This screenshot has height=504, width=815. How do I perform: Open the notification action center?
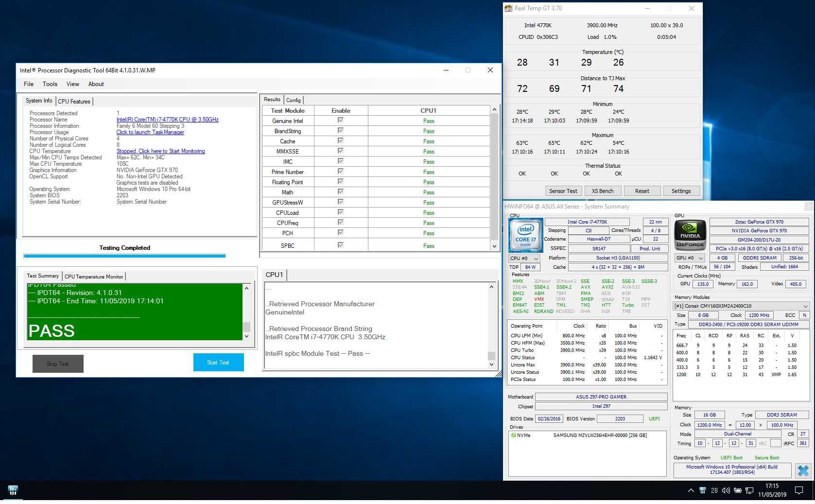[798, 490]
